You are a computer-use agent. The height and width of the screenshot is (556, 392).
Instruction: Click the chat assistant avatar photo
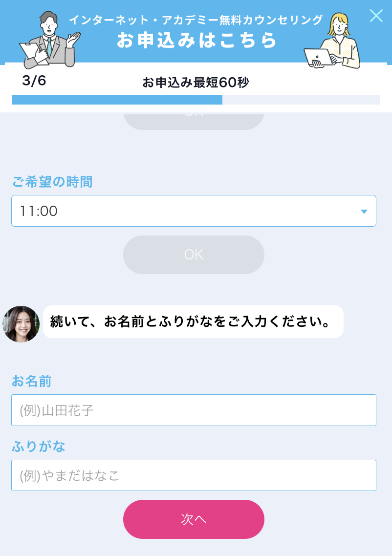(21, 324)
